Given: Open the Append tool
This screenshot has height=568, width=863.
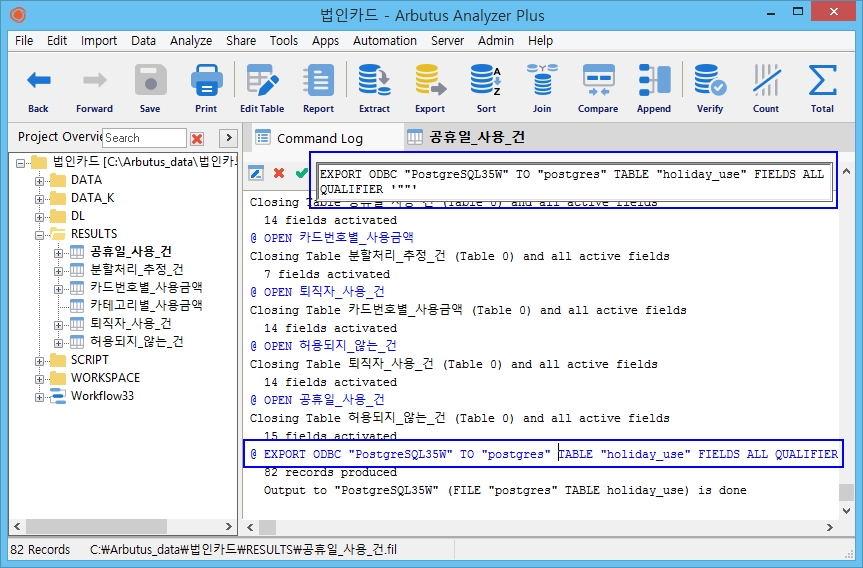Looking at the screenshot, I should pos(654,88).
